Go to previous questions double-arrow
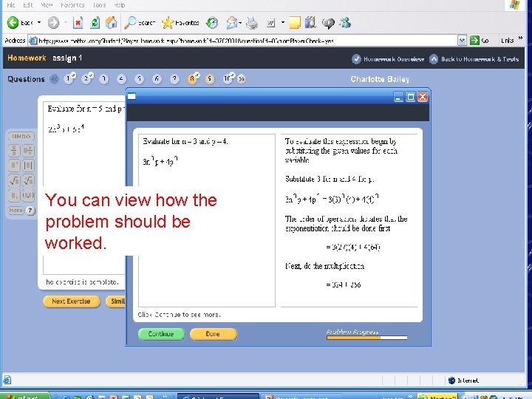 click(54, 79)
